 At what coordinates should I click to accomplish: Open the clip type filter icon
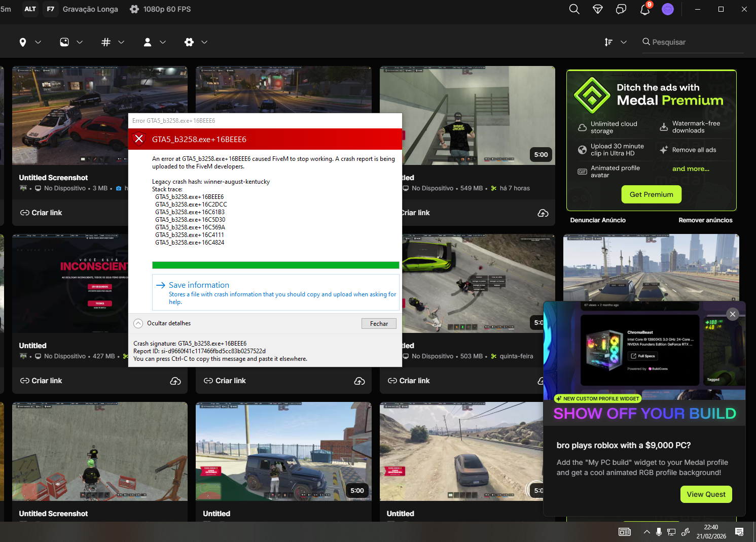coord(64,42)
